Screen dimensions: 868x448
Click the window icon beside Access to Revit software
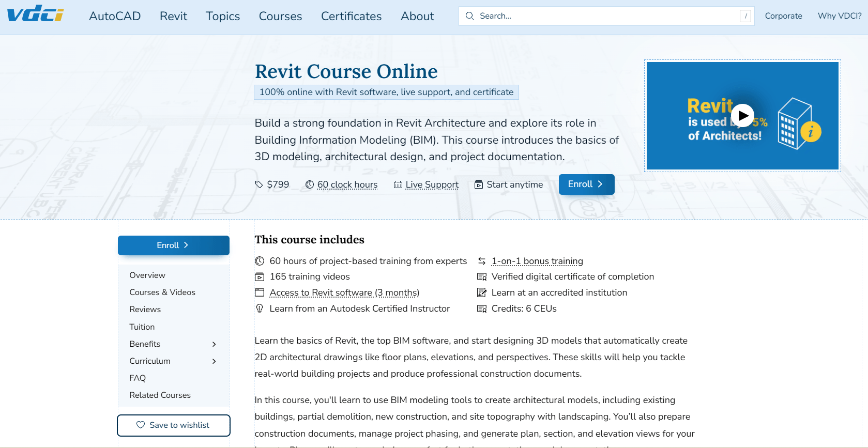click(x=260, y=292)
